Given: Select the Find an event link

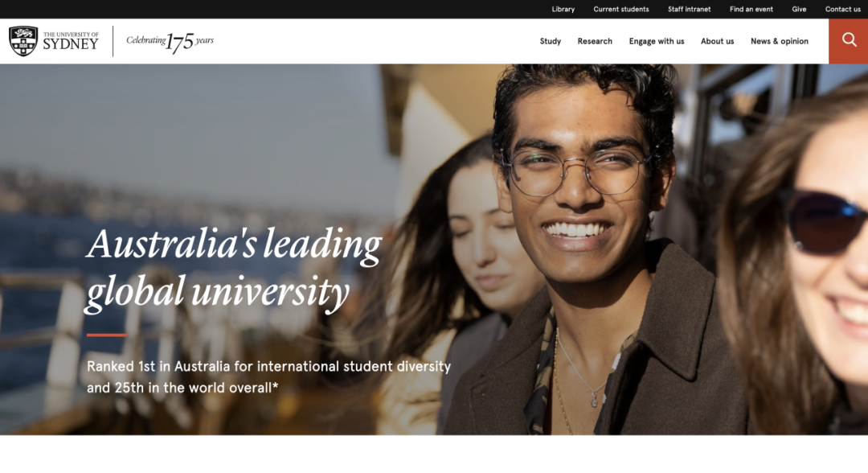Looking at the screenshot, I should 751,10.
